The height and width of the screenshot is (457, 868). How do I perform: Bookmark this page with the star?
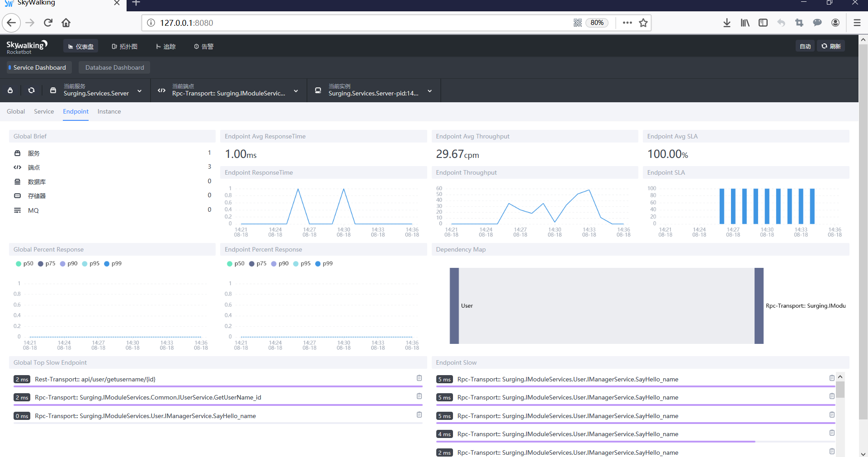[x=643, y=23]
